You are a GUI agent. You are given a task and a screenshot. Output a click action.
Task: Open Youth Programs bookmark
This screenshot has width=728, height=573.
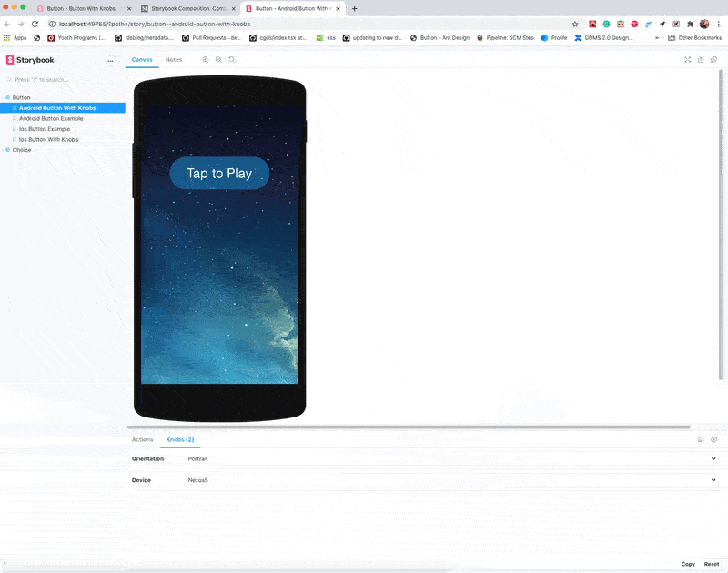[x=77, y=38]
